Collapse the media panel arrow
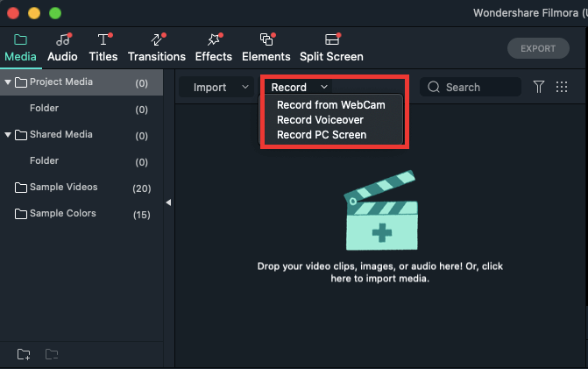Viewport: 588px width, 369px height. click(168, 202)
